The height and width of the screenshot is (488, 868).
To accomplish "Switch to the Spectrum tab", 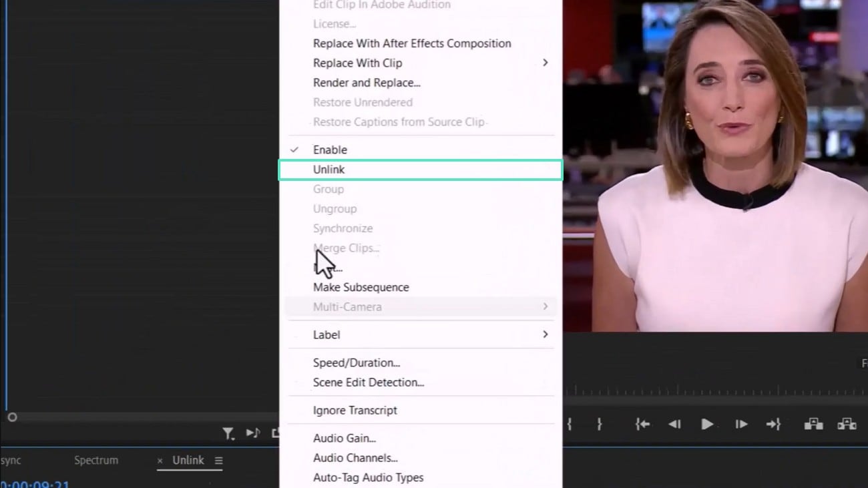I will 95,460.
